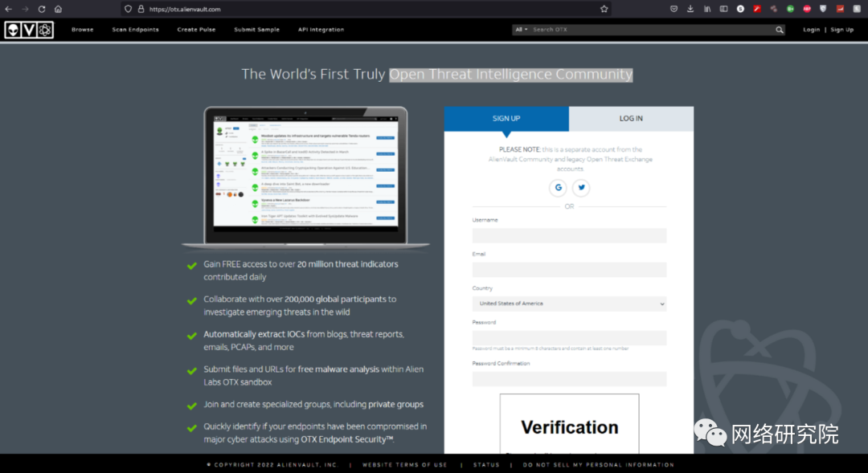The height and width of the screenshot is (473, 868).
Task: Select the SIGN UP tab
Action: click(506, 118)
